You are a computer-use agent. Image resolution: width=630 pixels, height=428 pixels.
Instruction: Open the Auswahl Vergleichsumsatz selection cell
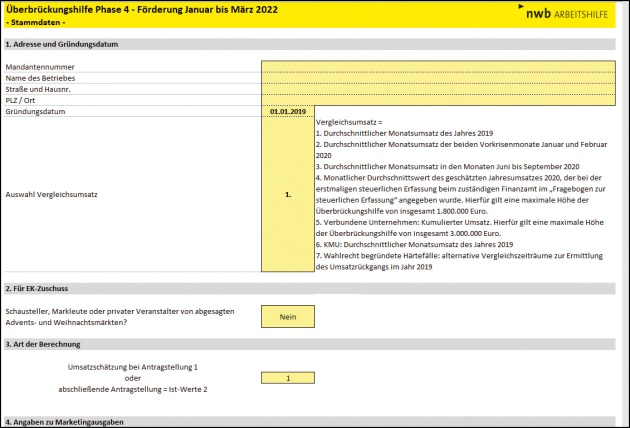tap(287, 195)
